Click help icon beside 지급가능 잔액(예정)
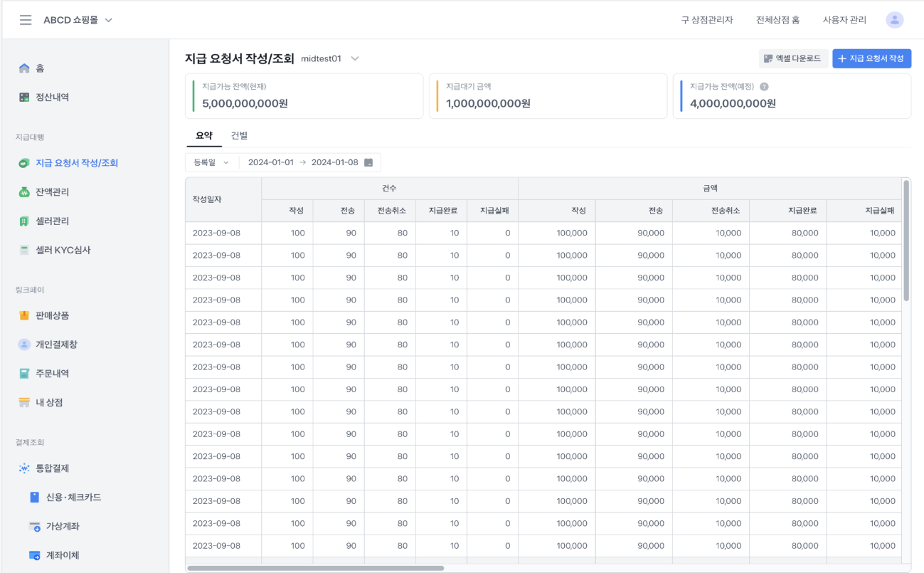Image resolution: width=924 pixels, height=573 pixels. pyautogui.click(x=764, y=87)
